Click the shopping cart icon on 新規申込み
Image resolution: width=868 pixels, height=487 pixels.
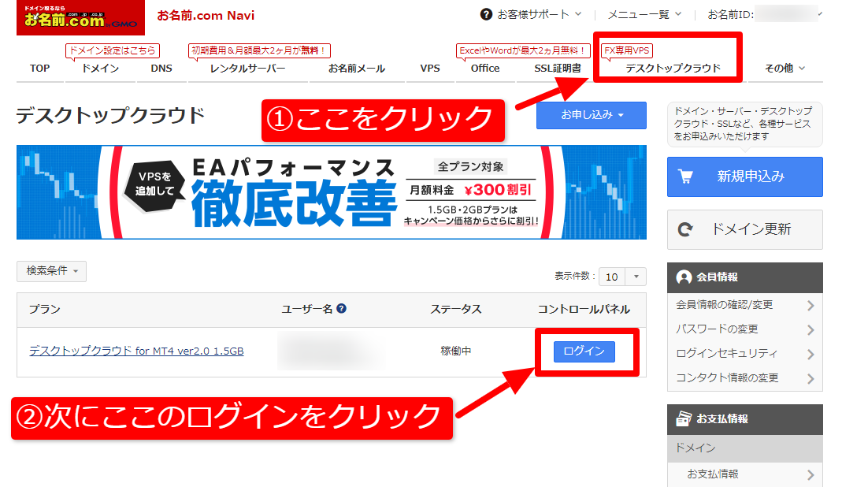click(x=685, y=177)
